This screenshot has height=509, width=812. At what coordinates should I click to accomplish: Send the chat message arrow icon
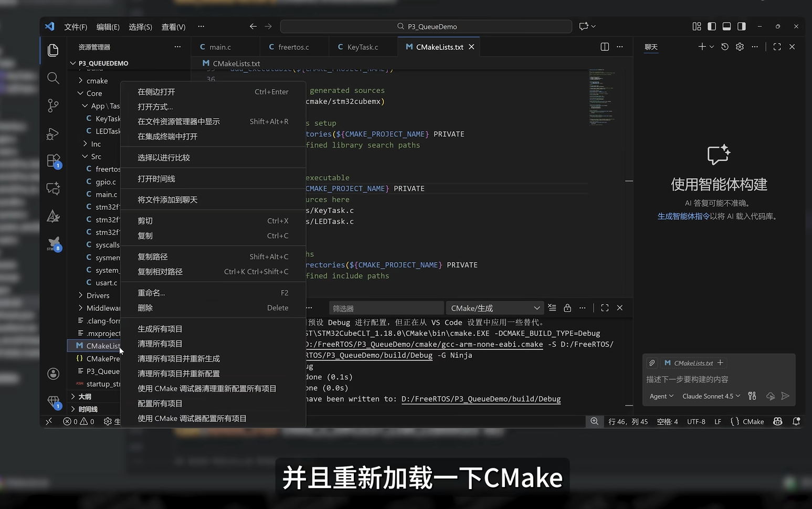(785, 396)
